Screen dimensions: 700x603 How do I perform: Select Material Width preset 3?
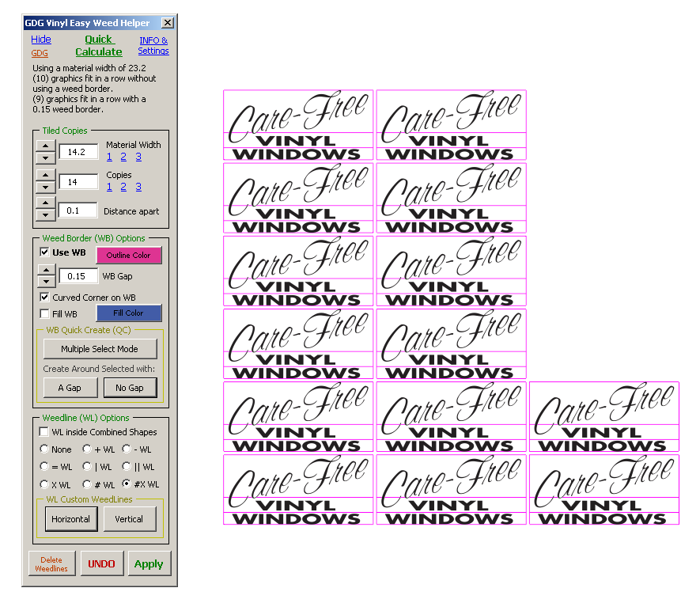138,157
